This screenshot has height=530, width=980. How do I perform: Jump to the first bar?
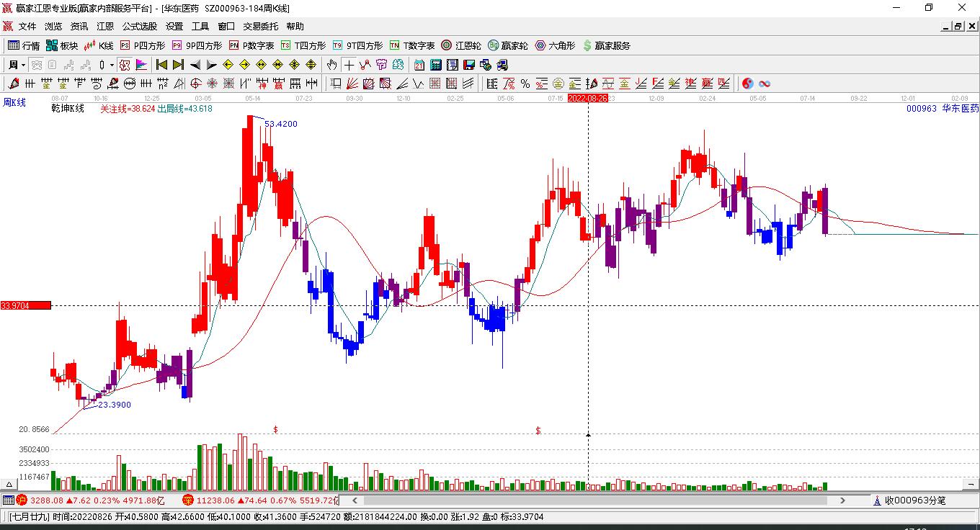point(161,65)
